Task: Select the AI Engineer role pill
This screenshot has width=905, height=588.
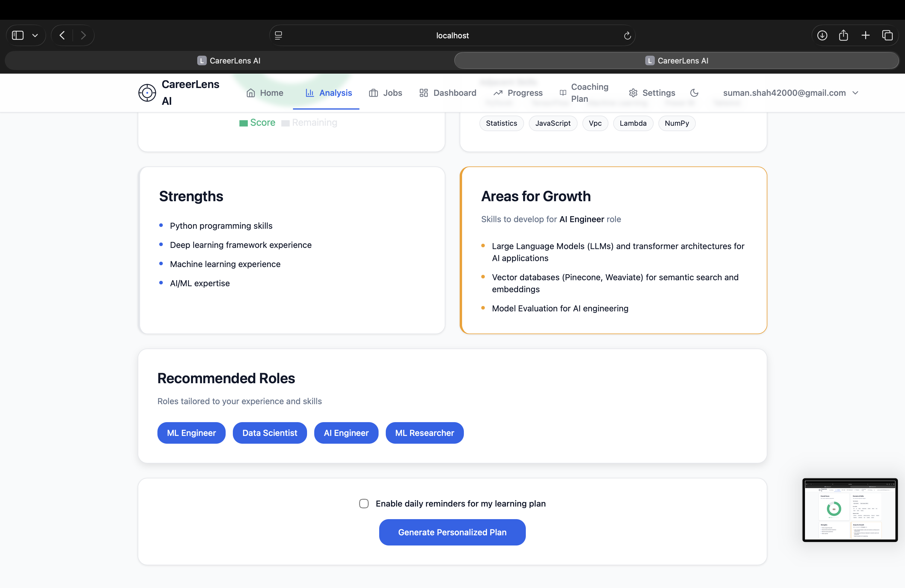Action: coord(346,433)
